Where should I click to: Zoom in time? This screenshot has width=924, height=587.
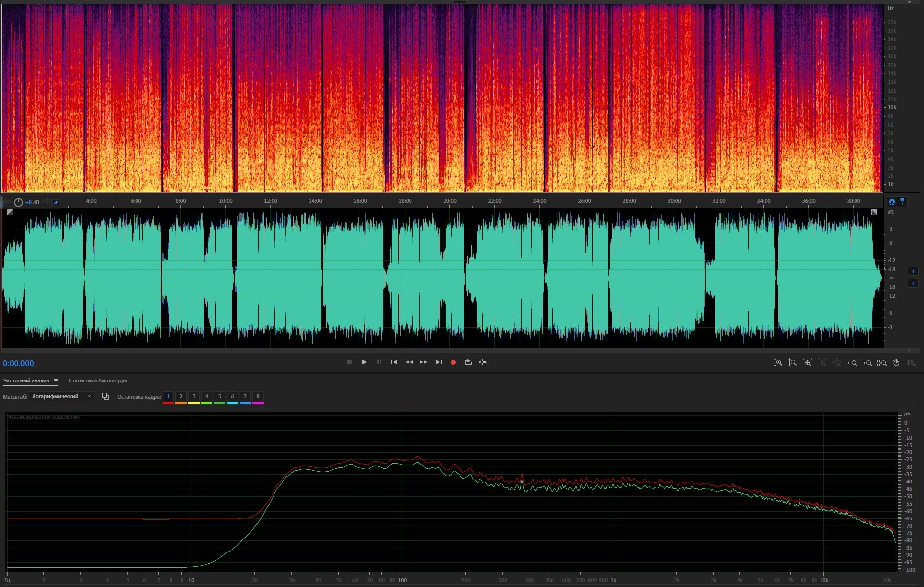tap(807, 363)
